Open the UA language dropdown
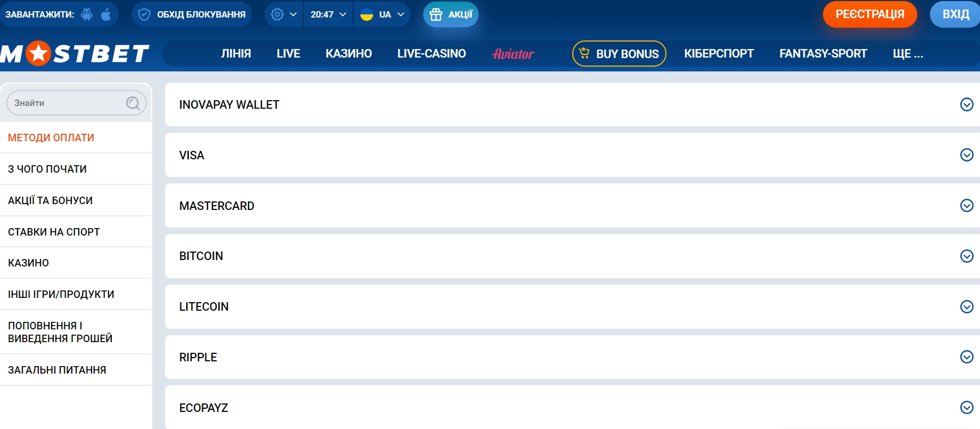The height and width of the screenshot is (429, 980). pyautogui.click(x=382, y=14)
